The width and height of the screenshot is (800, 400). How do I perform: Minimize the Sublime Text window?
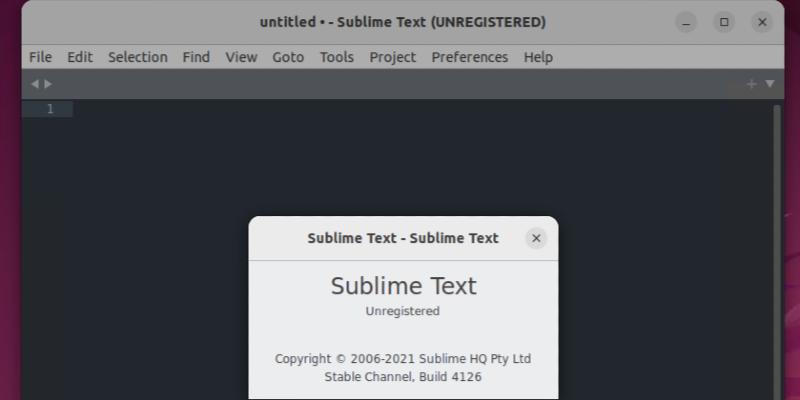686,22
